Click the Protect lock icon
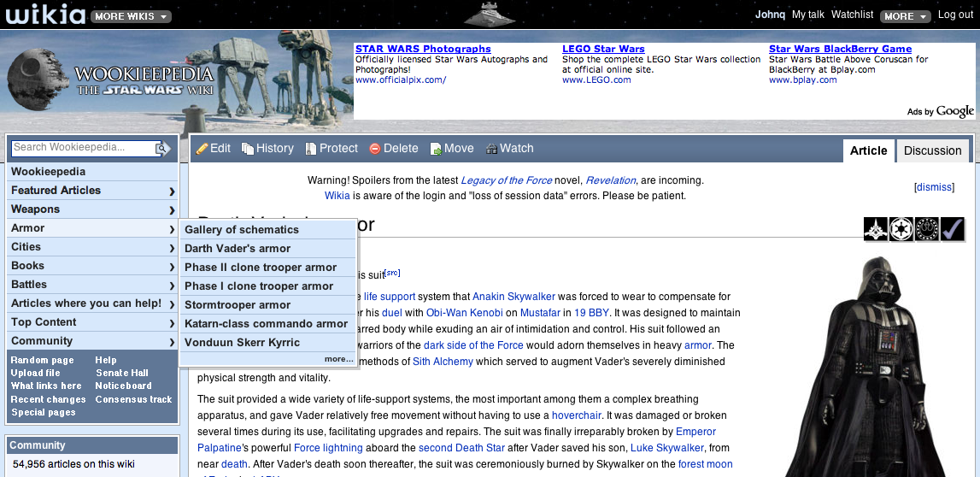 pos(311,149)
